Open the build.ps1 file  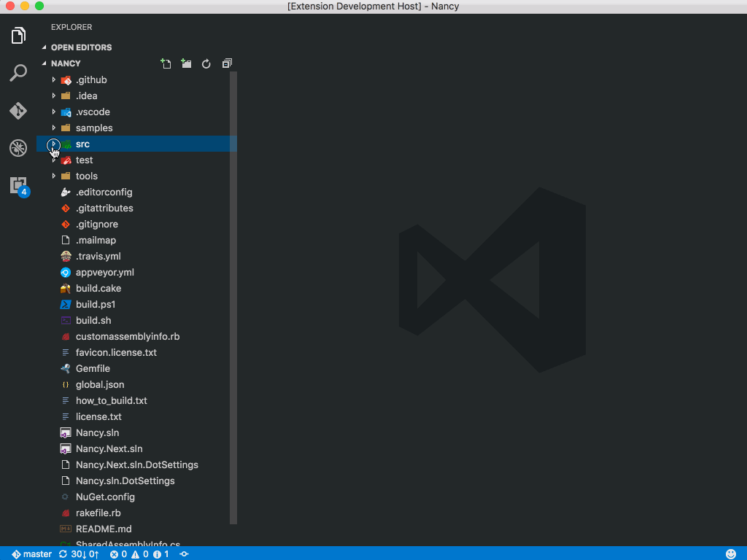coord(136,304)
